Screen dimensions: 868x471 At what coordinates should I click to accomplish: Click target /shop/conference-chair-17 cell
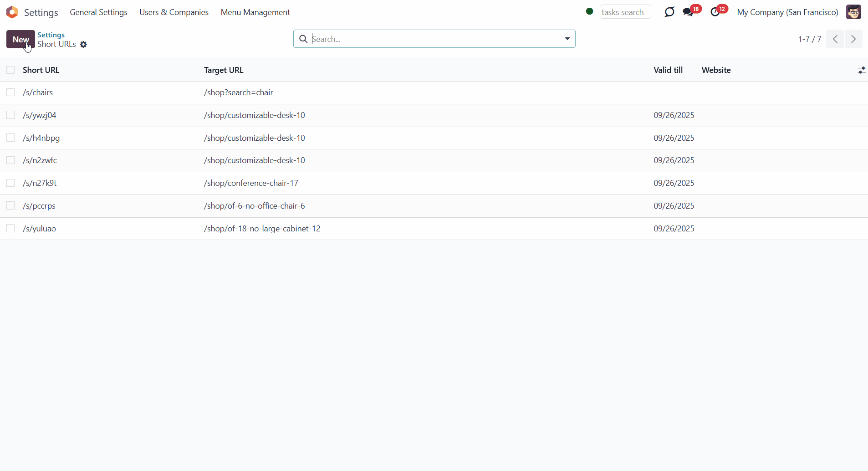251,183
